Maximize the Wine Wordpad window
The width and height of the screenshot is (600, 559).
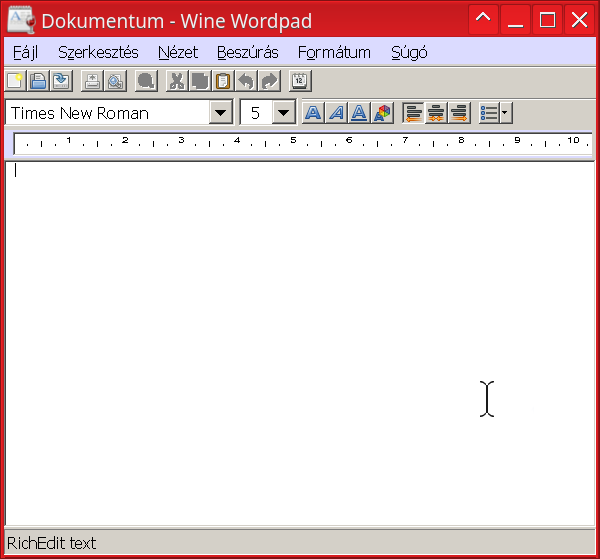pyautogui.click(x=547, y=20)
